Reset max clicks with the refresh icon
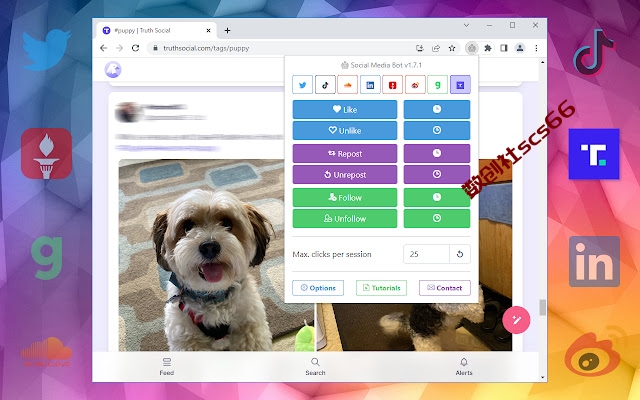The height and width of the screenshot is (400, 640). (x=460, y=254)
